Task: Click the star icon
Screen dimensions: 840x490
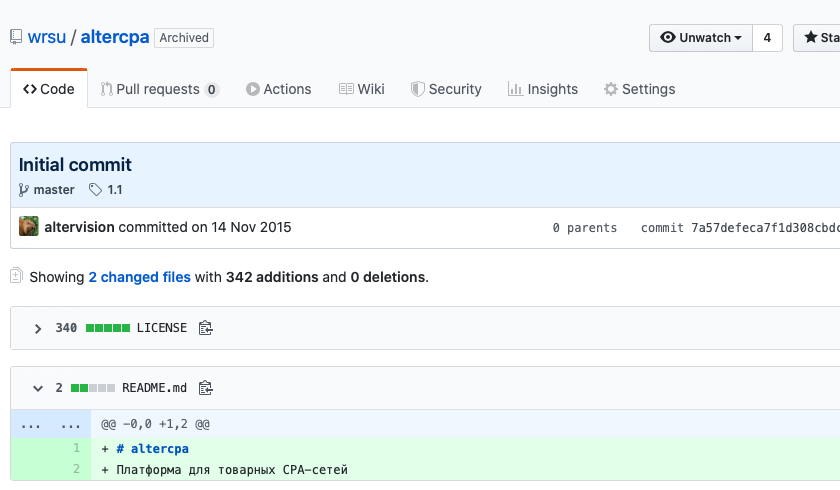Action: pyautogui.click(x=811, y=37)
